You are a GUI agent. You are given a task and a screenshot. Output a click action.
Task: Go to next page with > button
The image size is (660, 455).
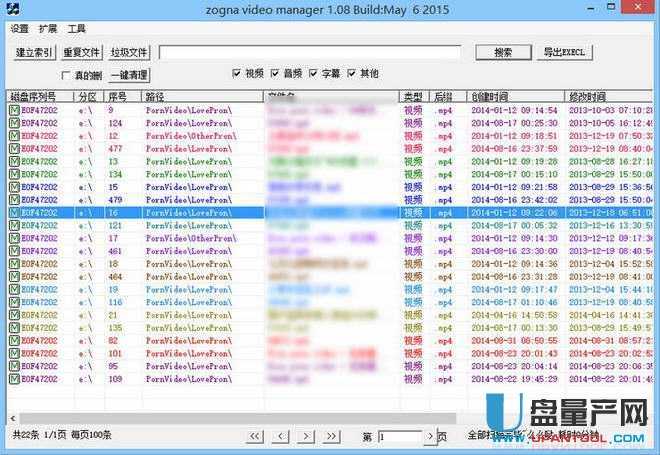[306, 436]
